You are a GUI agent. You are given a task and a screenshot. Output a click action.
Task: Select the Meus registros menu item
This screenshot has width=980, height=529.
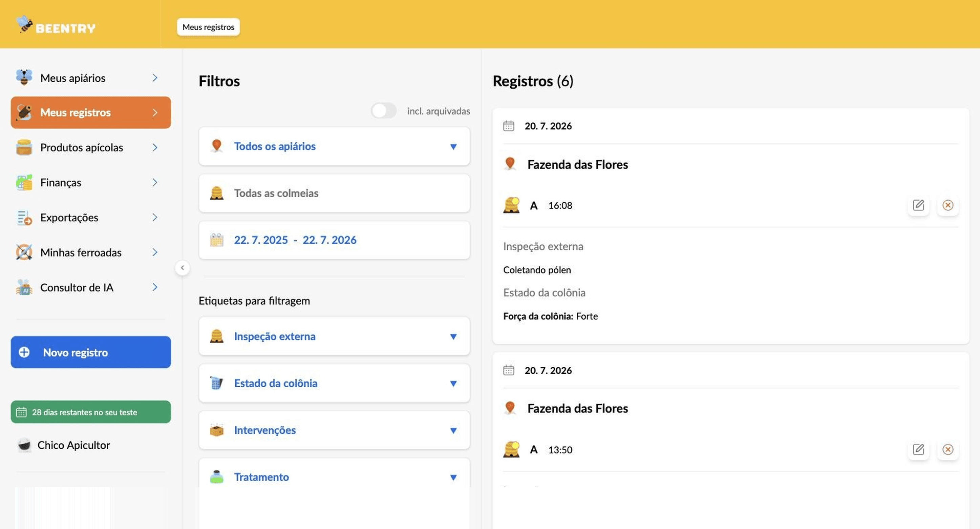click(90, 113)
